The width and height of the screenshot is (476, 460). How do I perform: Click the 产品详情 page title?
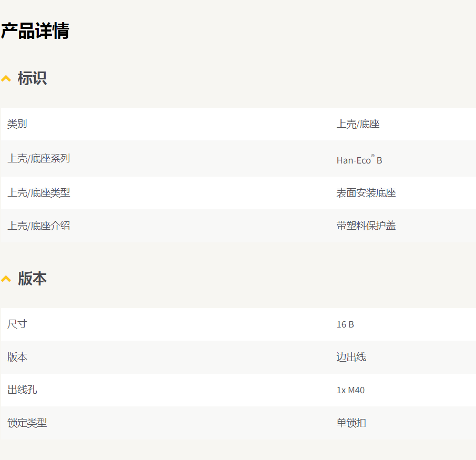(35, 30)
